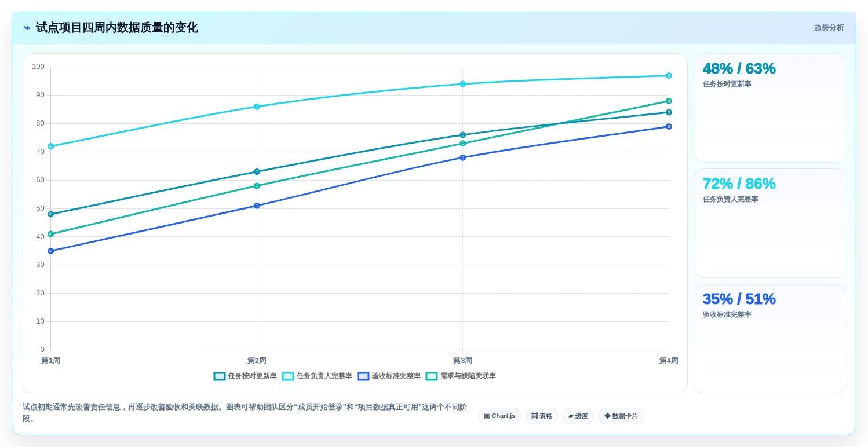
Task: Click 任务按时更新率 data point at 第4周 (84)
Action: pos(669,112)
